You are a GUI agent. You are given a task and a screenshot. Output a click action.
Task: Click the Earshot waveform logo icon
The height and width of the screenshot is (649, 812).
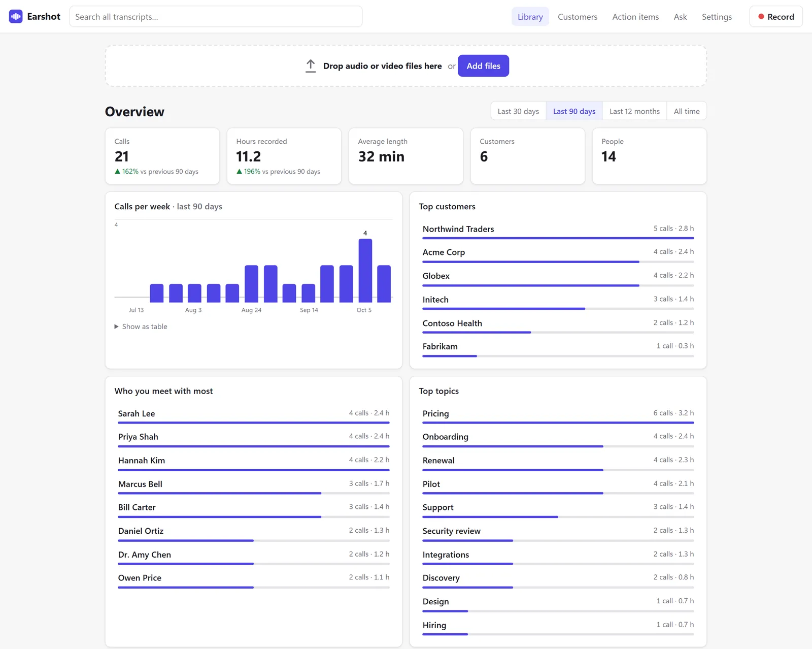pyautogui.click(x=16, y=16)
